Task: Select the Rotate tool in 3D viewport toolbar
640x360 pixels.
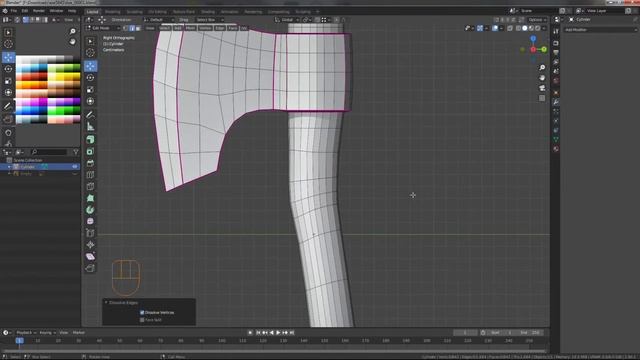Action: coord(90,78)
